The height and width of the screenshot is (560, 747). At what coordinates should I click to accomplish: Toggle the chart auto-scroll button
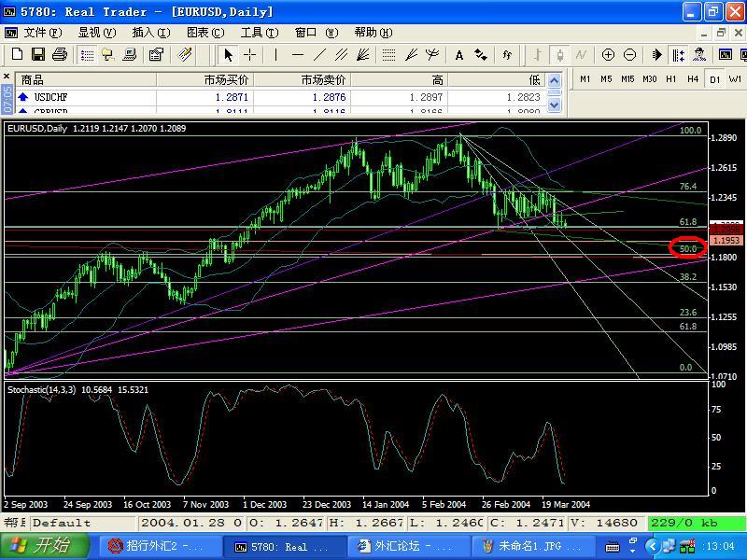[x=656, y=55]
